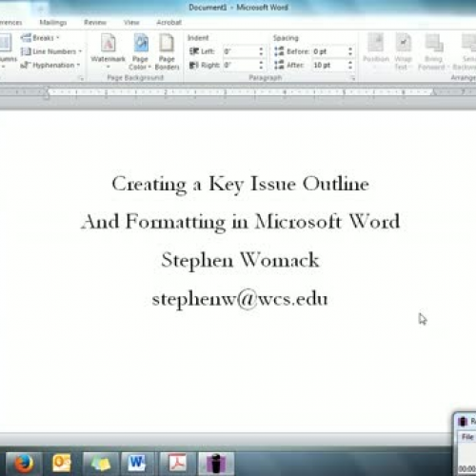Click the screen recorder taskbar icon

point(216,464)
